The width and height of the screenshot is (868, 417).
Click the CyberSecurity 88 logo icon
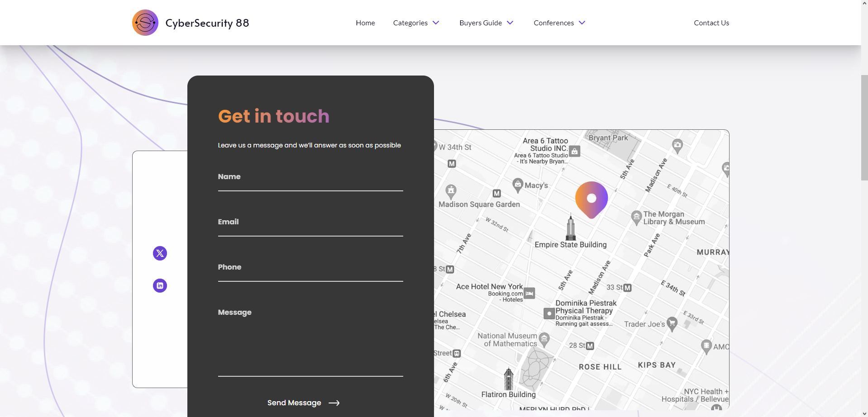pyautogui.click(x=145, y=23)
